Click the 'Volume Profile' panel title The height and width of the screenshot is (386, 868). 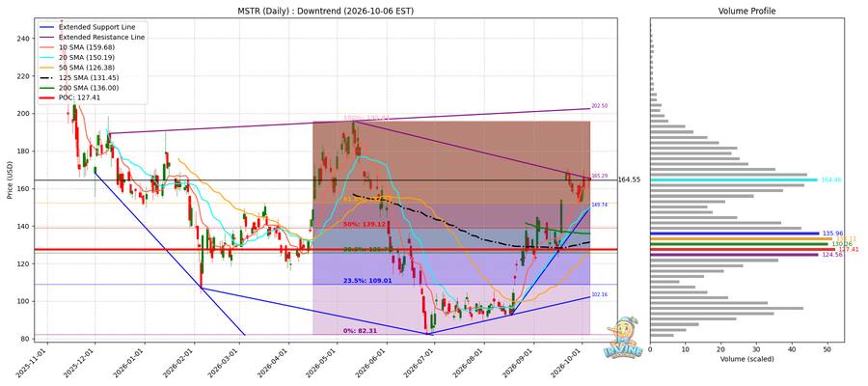coord(746,11)
